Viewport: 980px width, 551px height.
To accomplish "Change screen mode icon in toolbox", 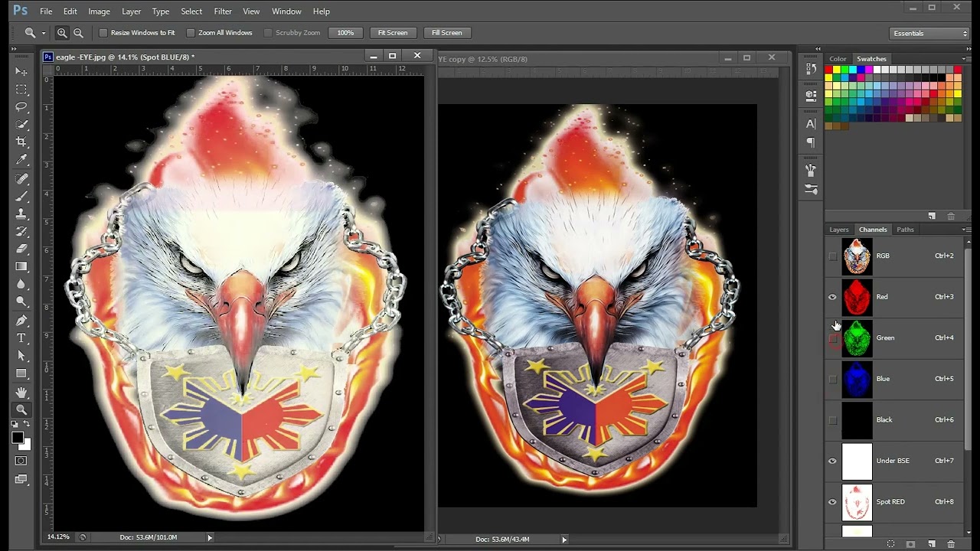I will [x=21, y=480].
